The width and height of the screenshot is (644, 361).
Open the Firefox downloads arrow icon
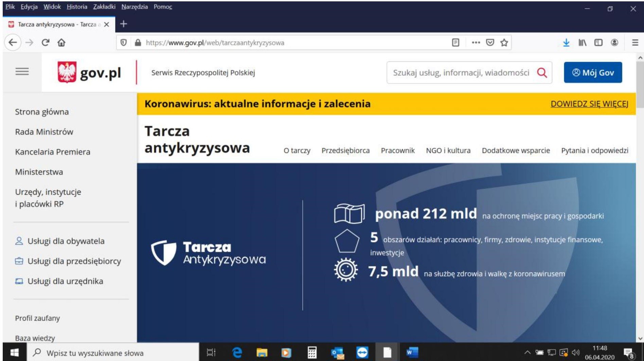point(566,42)
